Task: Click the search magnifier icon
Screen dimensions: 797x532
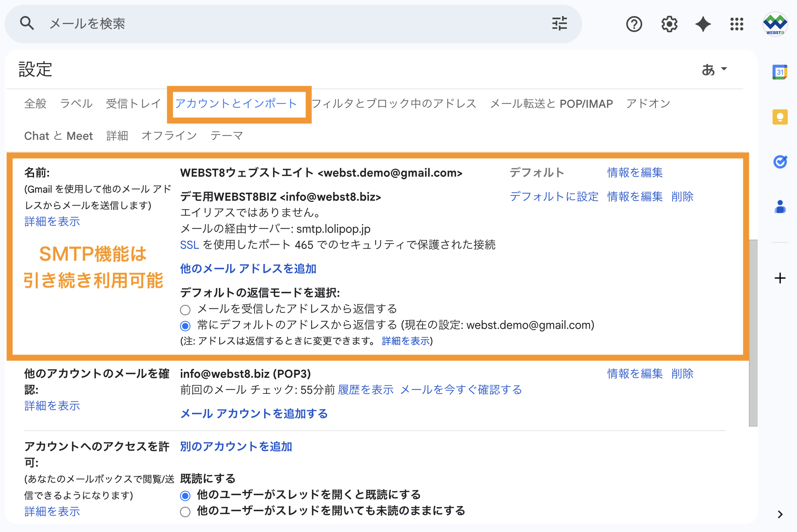Action: 27,24
